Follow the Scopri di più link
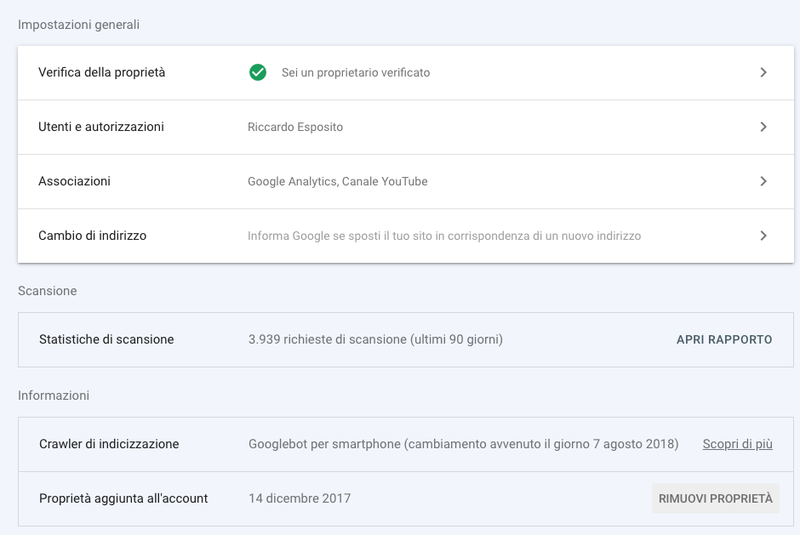The image size is (800, 535). [737, 444]
